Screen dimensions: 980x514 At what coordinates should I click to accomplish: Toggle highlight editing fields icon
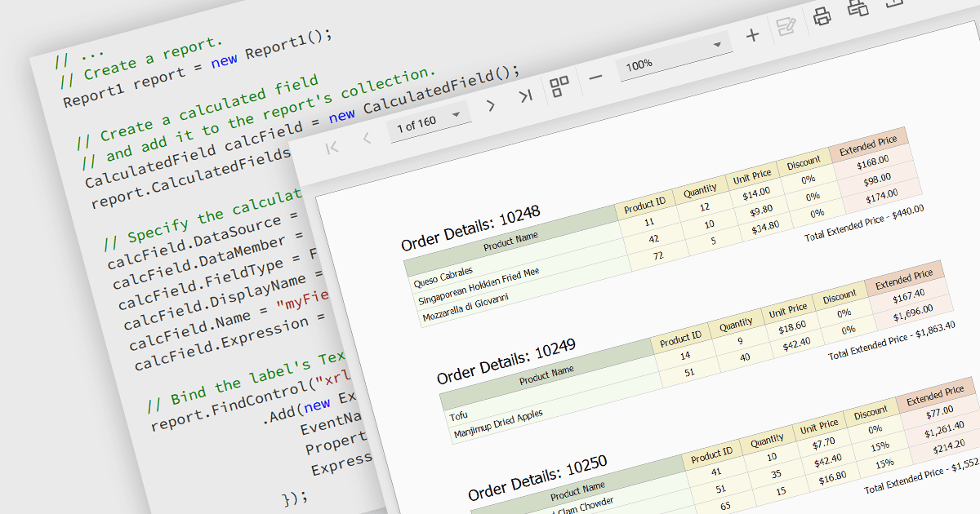tap(786, 26)
